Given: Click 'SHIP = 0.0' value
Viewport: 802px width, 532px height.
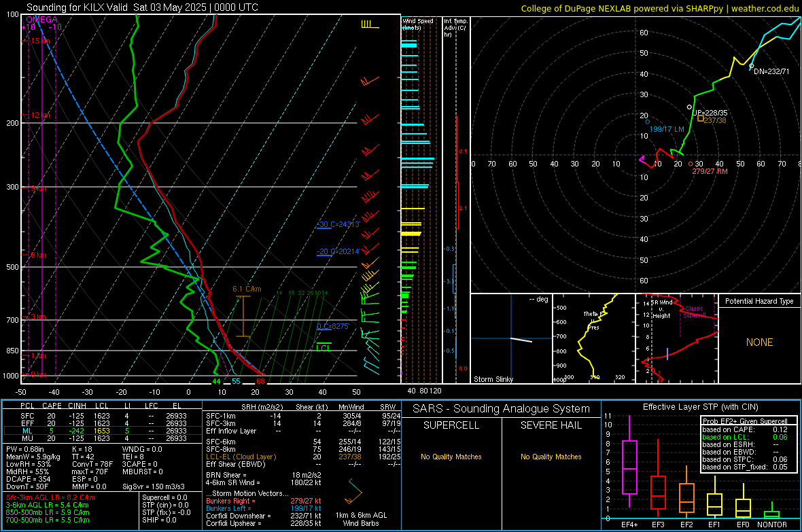Looking at the screenshot, I should pos(159,520).
